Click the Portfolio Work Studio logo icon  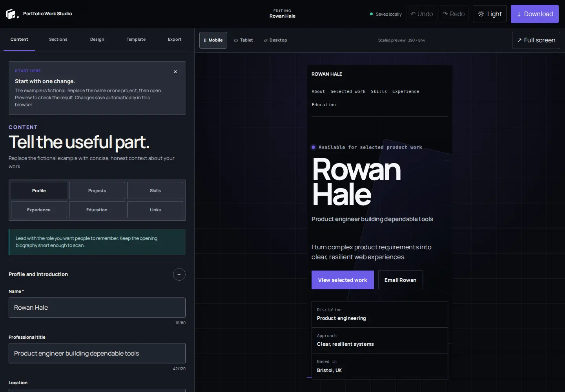point(12,14)
